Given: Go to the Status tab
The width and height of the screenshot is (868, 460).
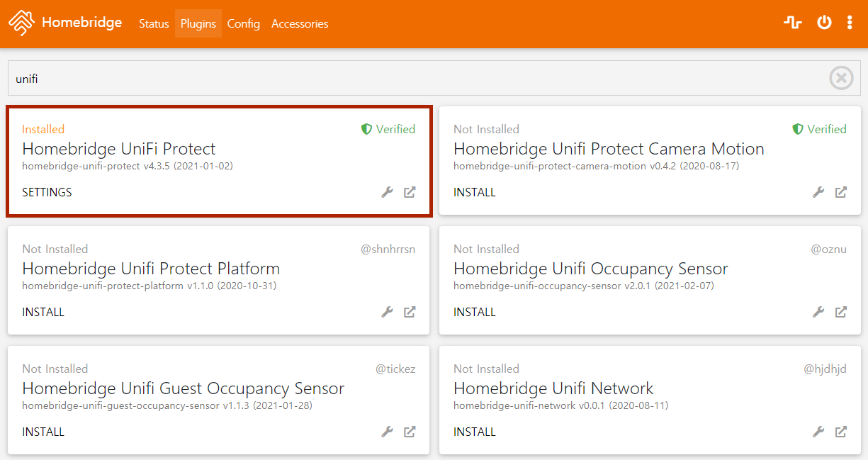Looking at the screenshot, I should coord(154,23).
